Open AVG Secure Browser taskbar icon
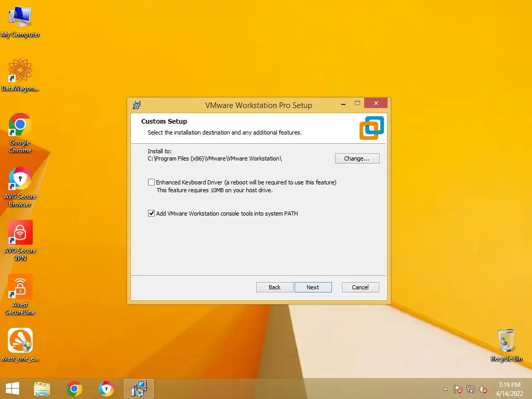The height and width of the screenshot is (399, 532). [x=106, y=389]
